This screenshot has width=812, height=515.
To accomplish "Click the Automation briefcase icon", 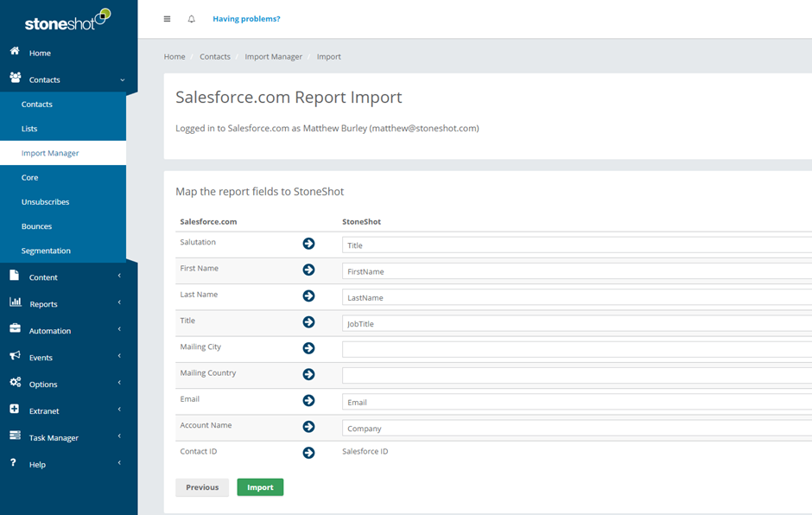I will 15,328.
